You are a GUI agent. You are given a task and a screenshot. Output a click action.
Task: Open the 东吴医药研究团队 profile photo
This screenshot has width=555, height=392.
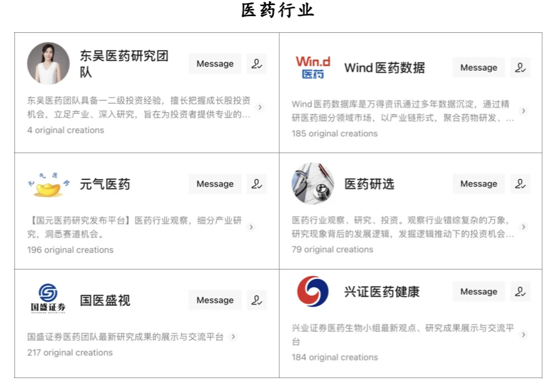point(48,63)
